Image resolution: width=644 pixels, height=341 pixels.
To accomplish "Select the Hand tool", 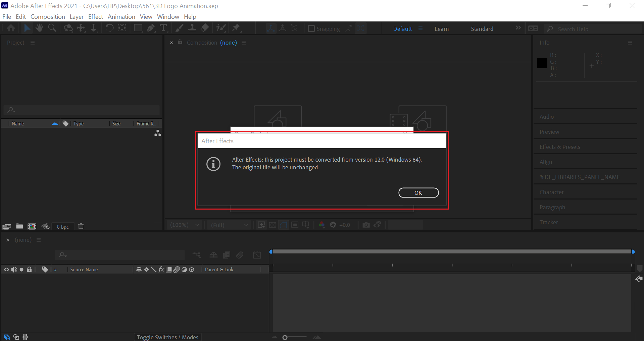I will (40, 28).
